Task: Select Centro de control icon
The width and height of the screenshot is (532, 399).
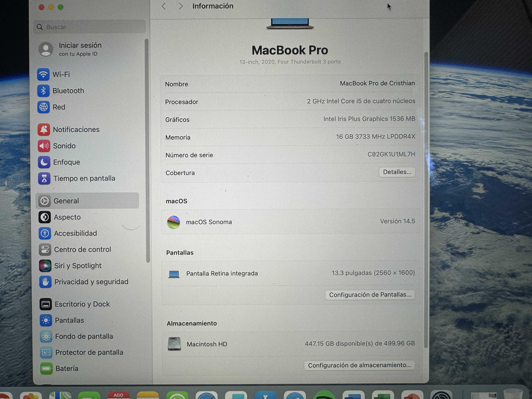Action: click(x=45, y=249)
